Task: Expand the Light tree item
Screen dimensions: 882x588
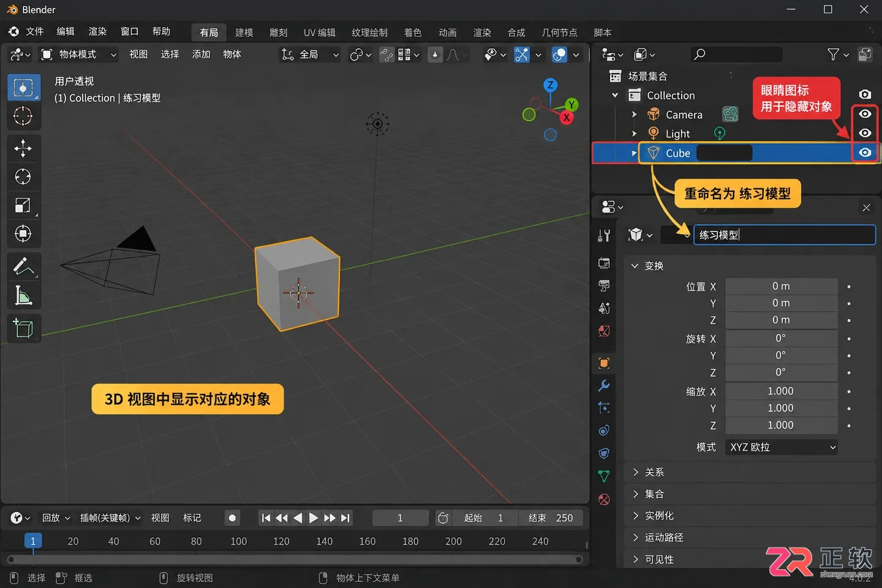Action: pos(634,134)
